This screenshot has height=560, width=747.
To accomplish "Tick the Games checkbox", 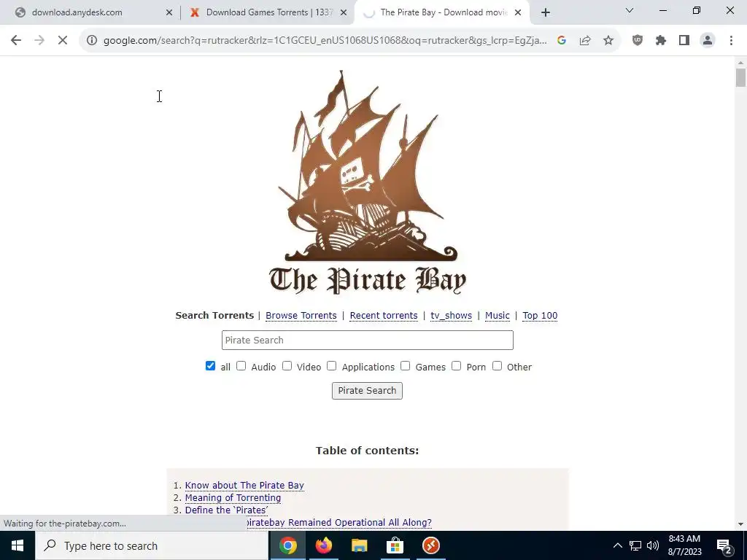I will pyautogui.click(x=405, y=366).
